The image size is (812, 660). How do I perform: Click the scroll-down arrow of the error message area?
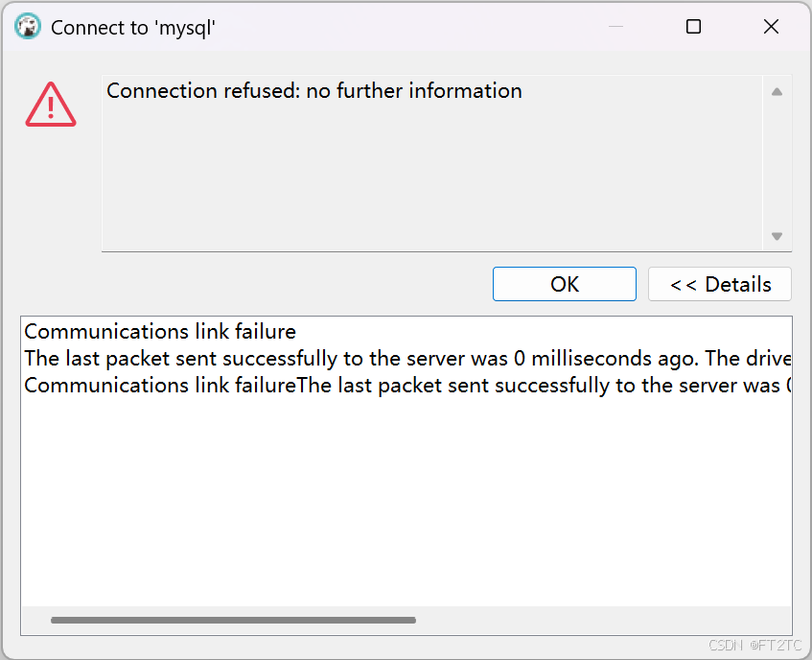click(x=777, y=235)
